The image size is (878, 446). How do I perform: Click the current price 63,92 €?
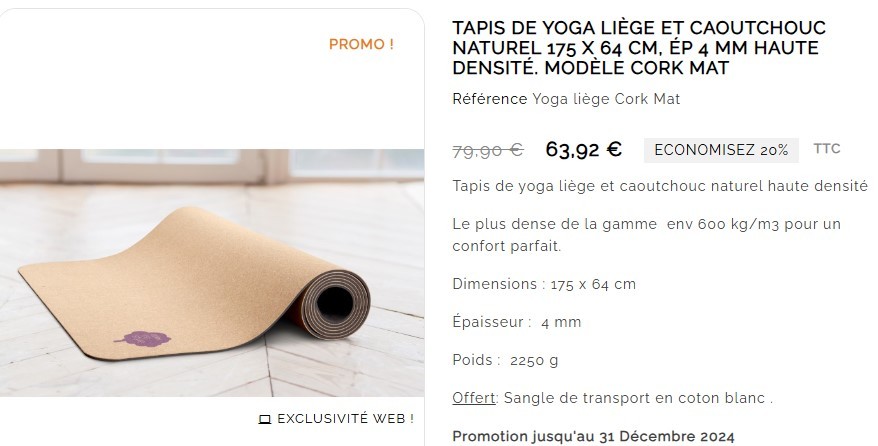(583, 149)
